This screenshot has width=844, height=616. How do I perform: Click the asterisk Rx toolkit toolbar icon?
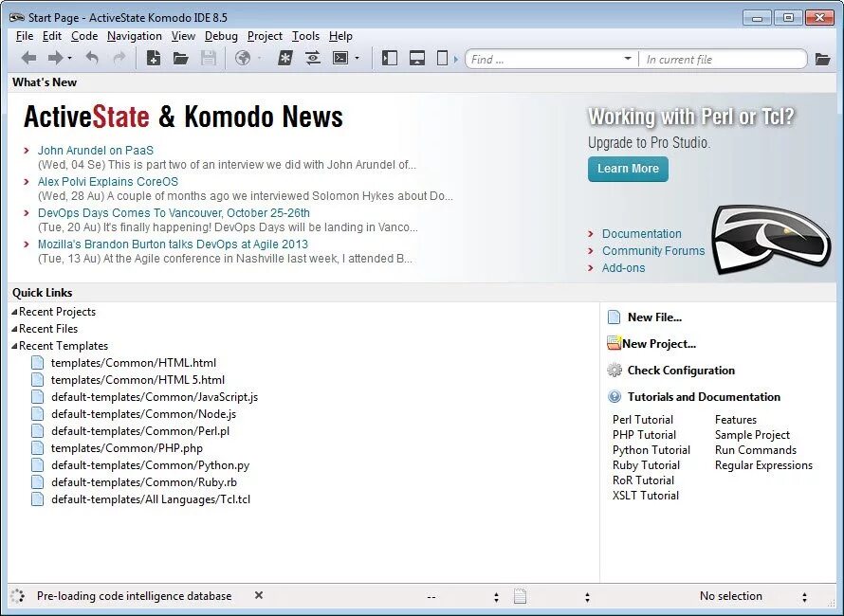(x=284, y=58)
